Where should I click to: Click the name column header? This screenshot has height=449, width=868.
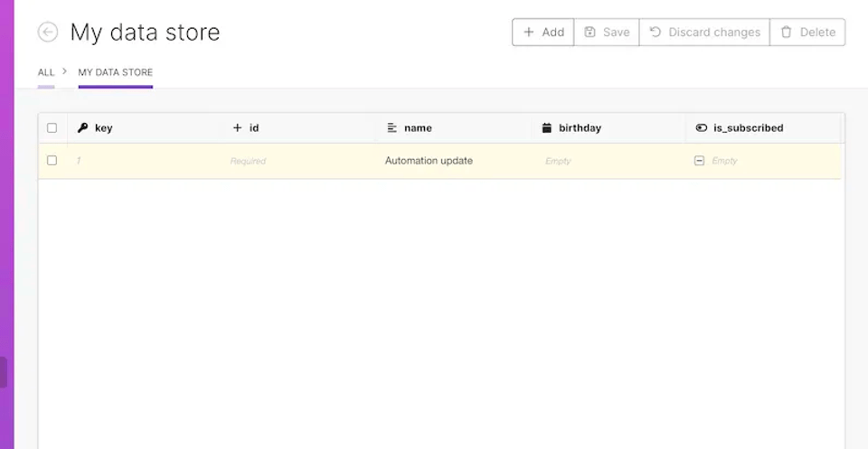(453, 127)
